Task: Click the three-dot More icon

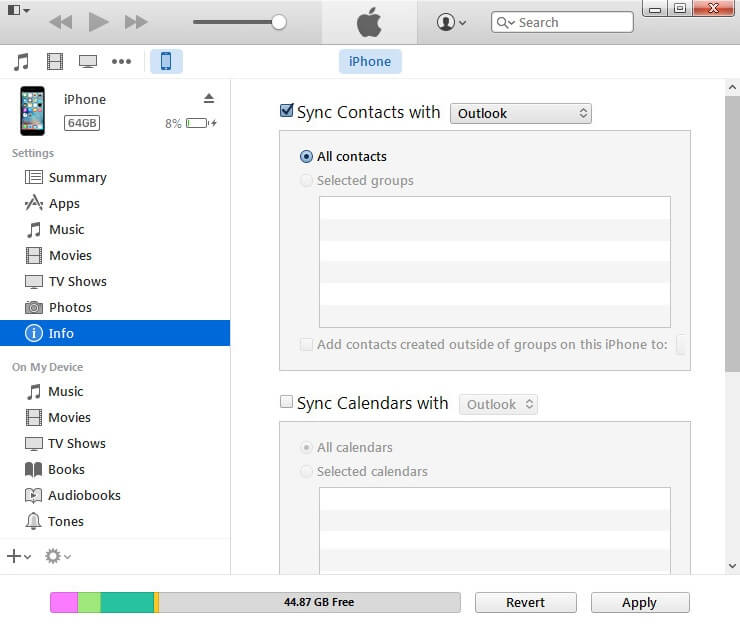Action: (x=121, y=61)
